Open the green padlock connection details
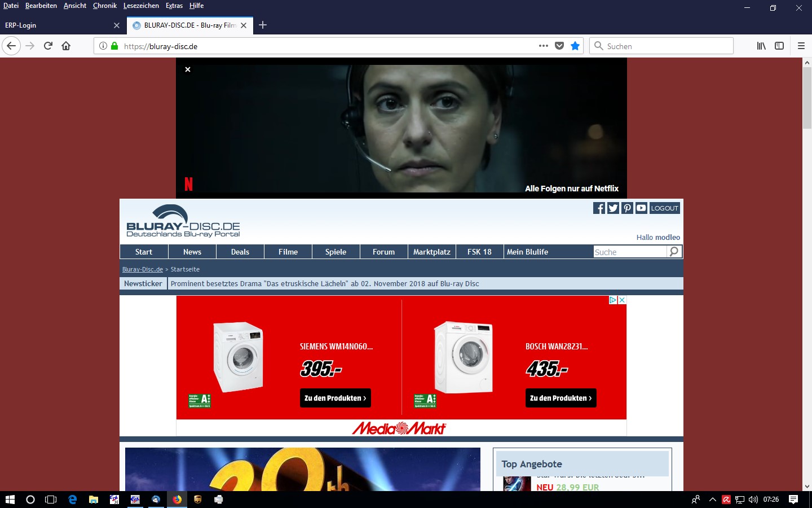 point(114,46)
